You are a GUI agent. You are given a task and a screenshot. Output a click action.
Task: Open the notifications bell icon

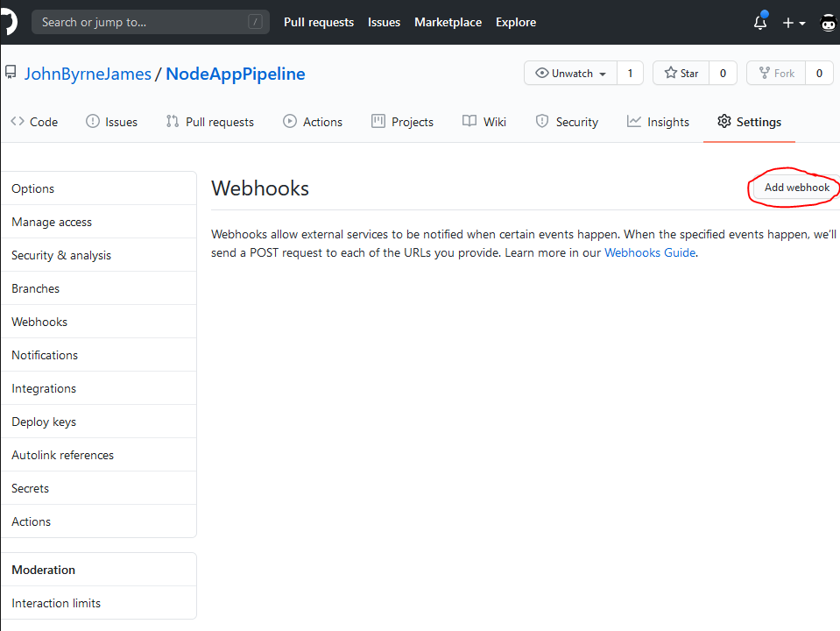(x=760, y=22)
